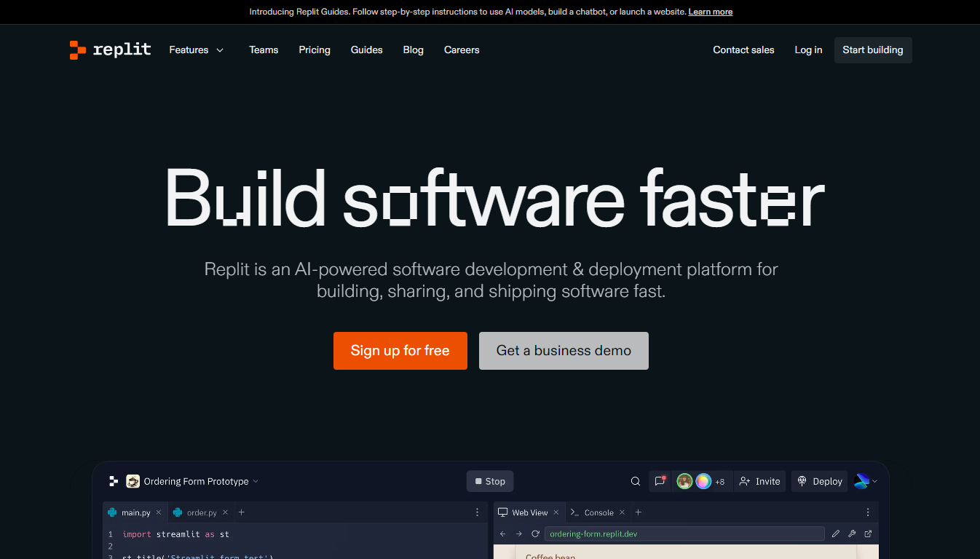Click the ordering-form.replit.dev URL field
980x559 pixels.
684,534
